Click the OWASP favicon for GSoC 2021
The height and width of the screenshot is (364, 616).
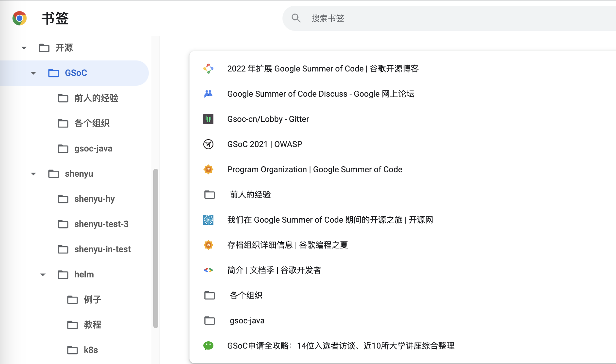pos(208,144)
